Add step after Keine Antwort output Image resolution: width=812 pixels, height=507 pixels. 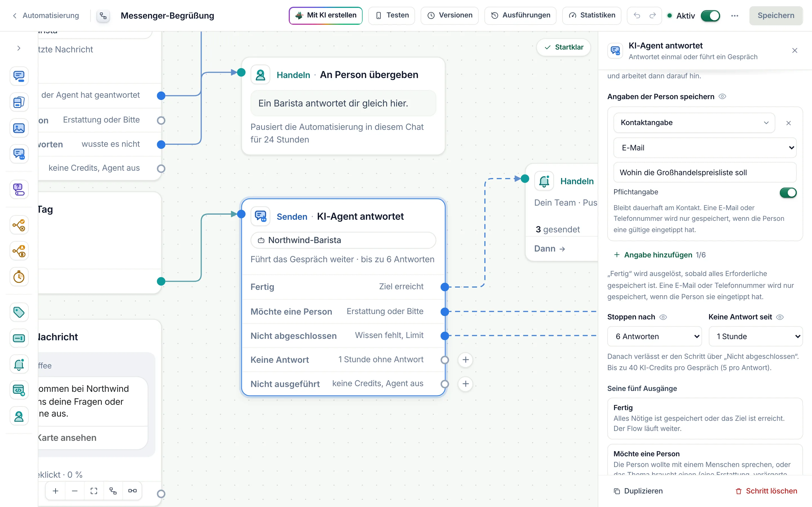465,360
